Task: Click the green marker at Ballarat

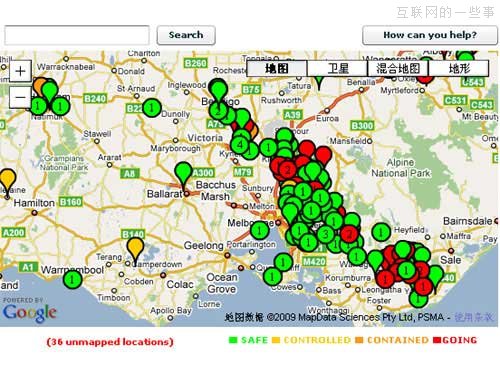Action: coord(183,173)
